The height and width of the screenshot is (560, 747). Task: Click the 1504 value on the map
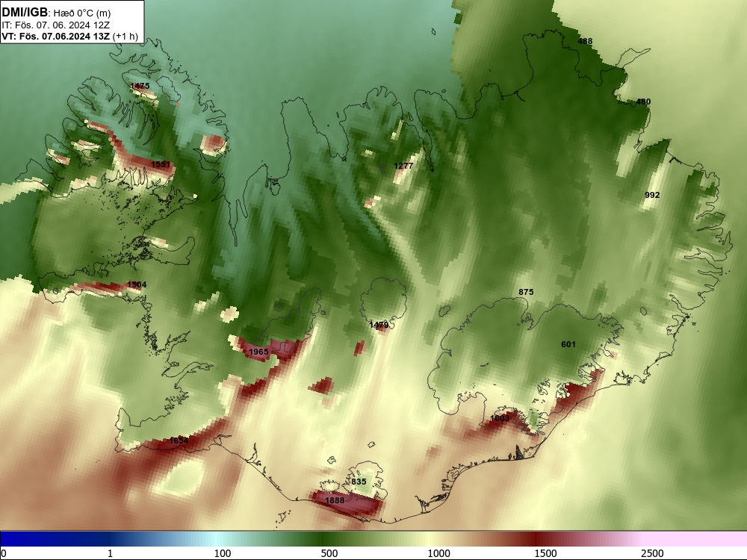tap(137, 284)
